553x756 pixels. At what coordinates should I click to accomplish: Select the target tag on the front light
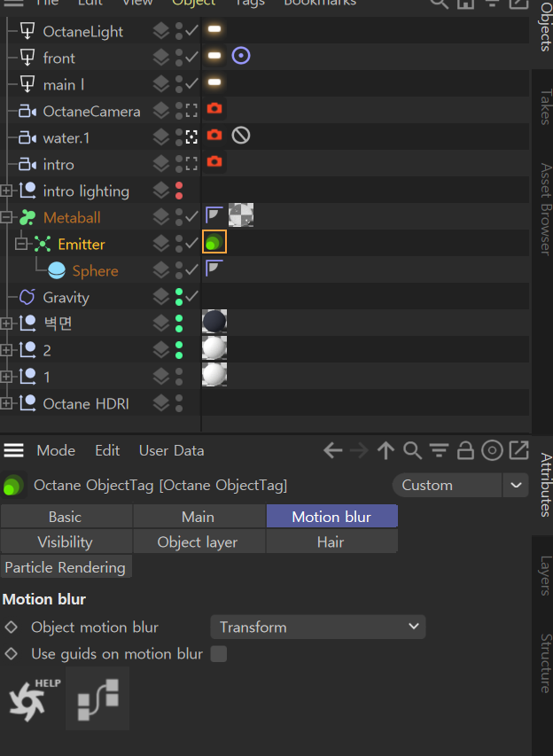(241, 56)
